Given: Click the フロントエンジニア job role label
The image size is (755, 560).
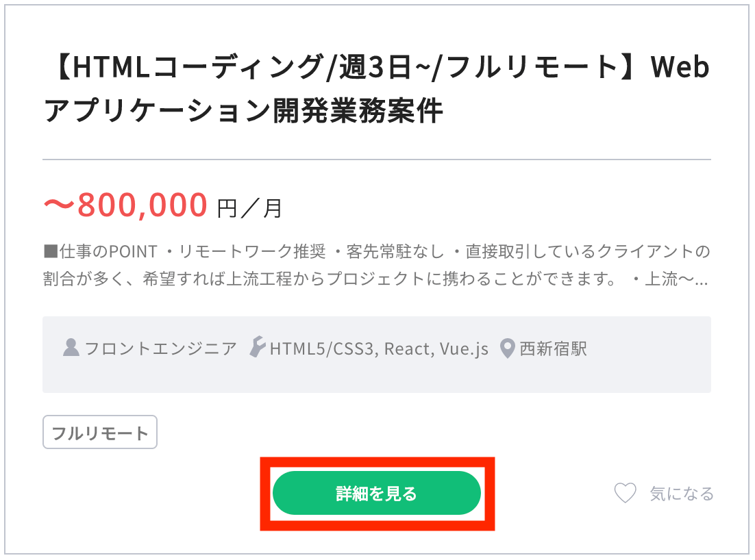Looking at the screenshot, I should coord(160,349).
